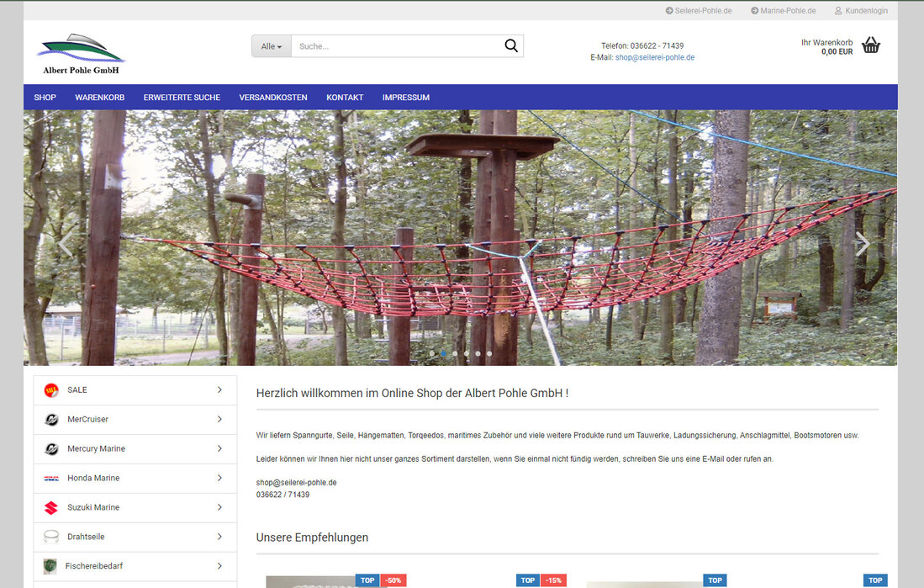Viewport: 924px width, 588px height.
Task: Click the magnifying glass search icon
Action: [510, 46]
